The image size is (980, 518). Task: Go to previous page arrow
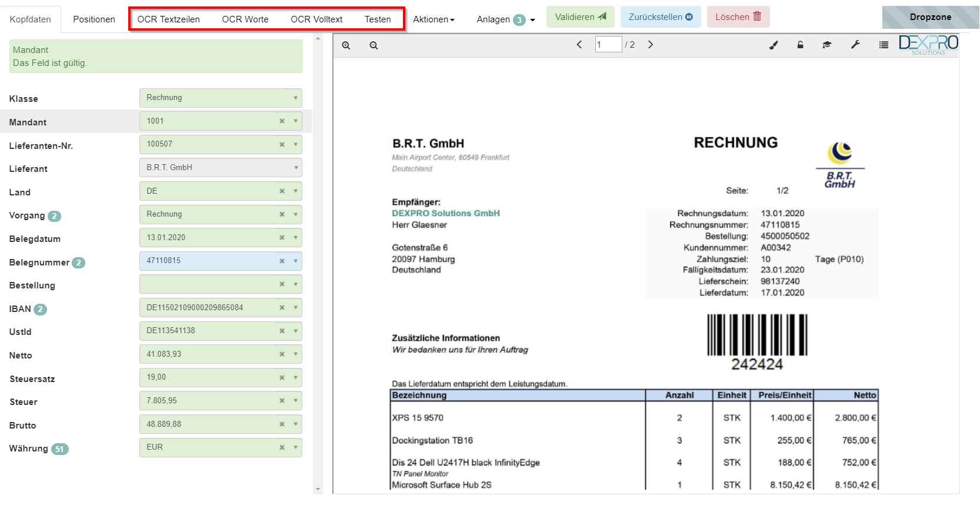pos(579,45)
